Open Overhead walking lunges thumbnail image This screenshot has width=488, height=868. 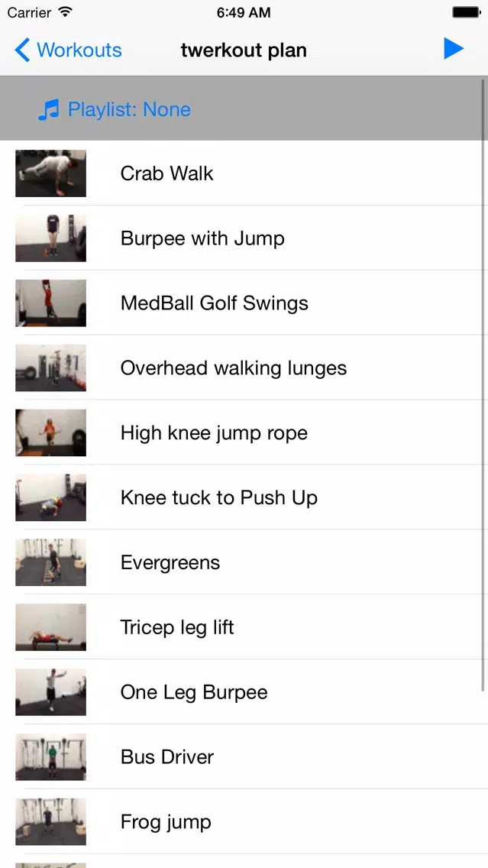[x=50, y=368]
